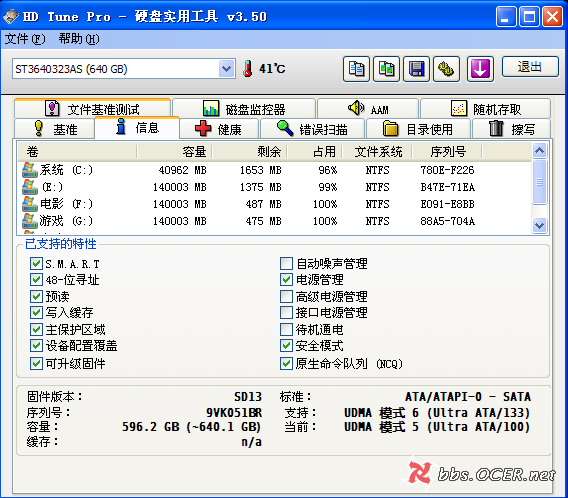Image resolution: width=568 pixels, height=498 pixels.
Task: Click the light bulb icon on 基准 tab
Action: point(38,128)
